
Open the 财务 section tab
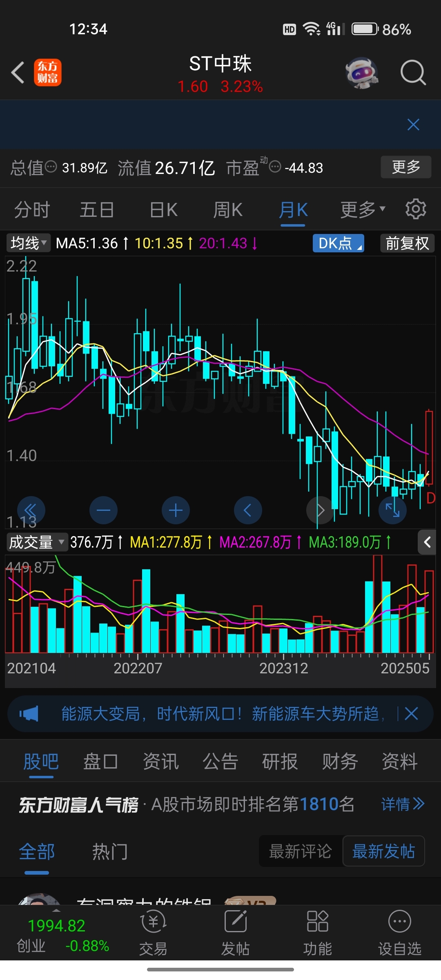340,762
